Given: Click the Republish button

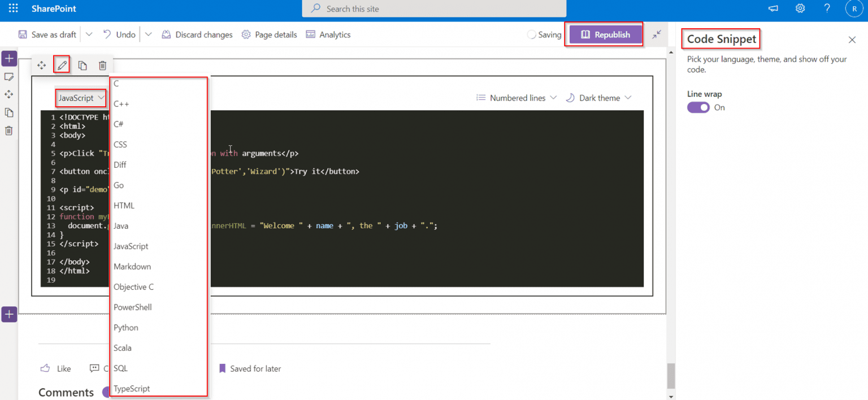Looking at the screenshot, I should click(604, 34).
